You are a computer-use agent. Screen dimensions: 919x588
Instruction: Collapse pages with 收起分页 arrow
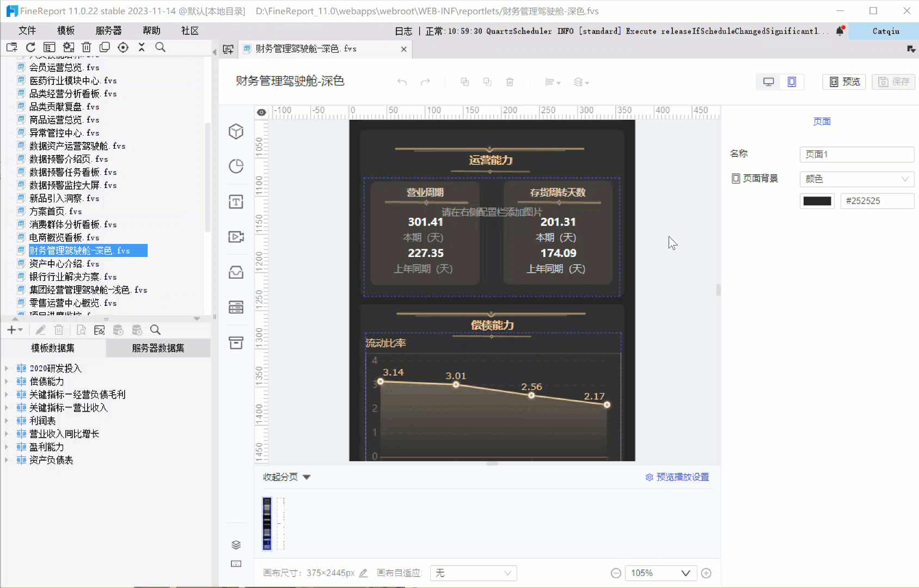click(307, 477)
